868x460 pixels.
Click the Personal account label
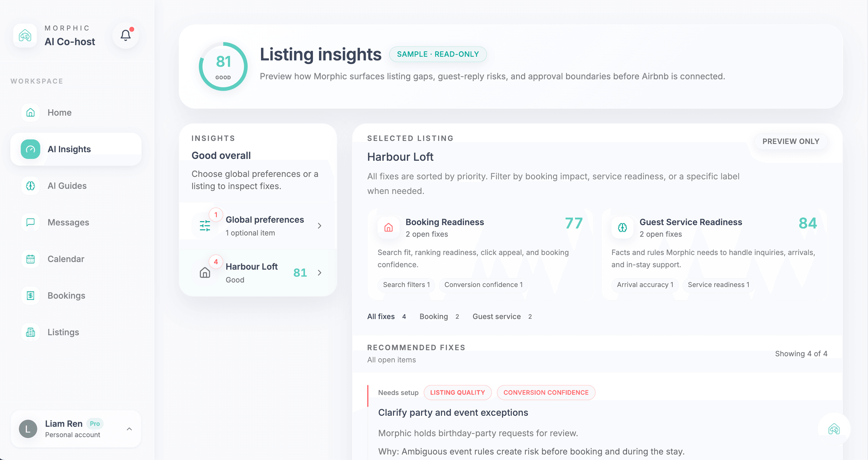[73, 435]
